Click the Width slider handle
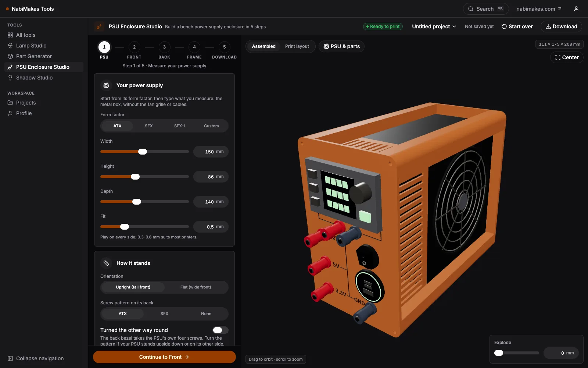Image resolution: width=588 pixels, height=368 pixels. (143, 152)
